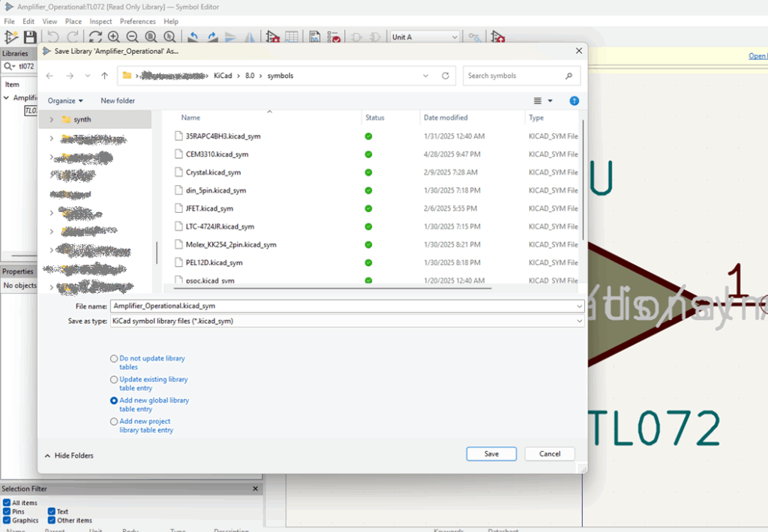Toggle Pins checkbox in Selection Filter

7,512
